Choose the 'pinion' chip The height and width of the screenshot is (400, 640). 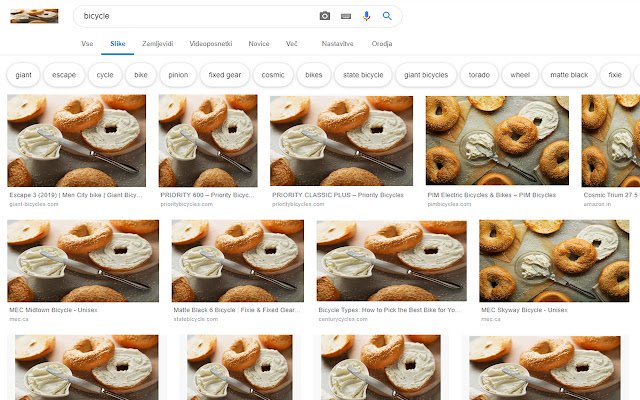pos(178,75)
